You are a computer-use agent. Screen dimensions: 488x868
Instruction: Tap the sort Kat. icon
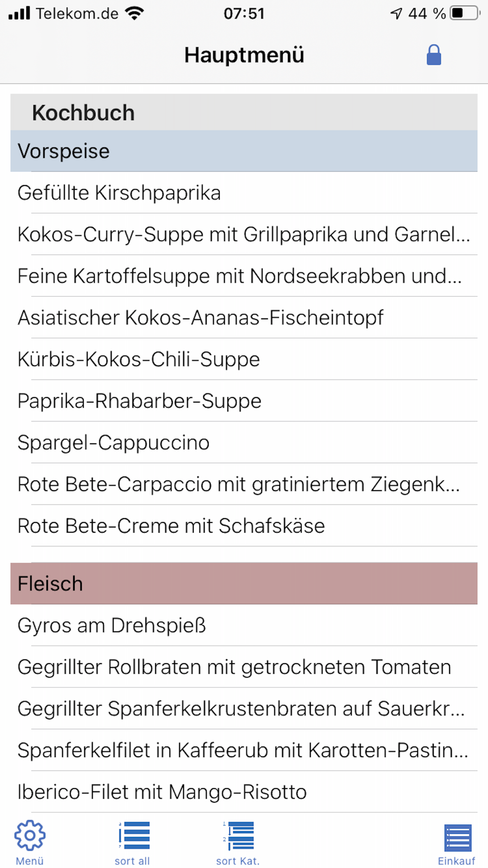click(239, 836)
